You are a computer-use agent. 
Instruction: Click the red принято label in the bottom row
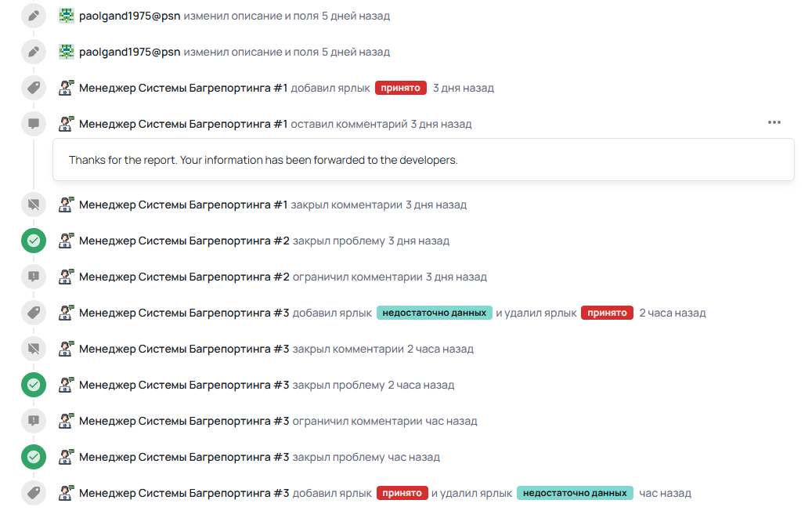[x=402, y=493]
